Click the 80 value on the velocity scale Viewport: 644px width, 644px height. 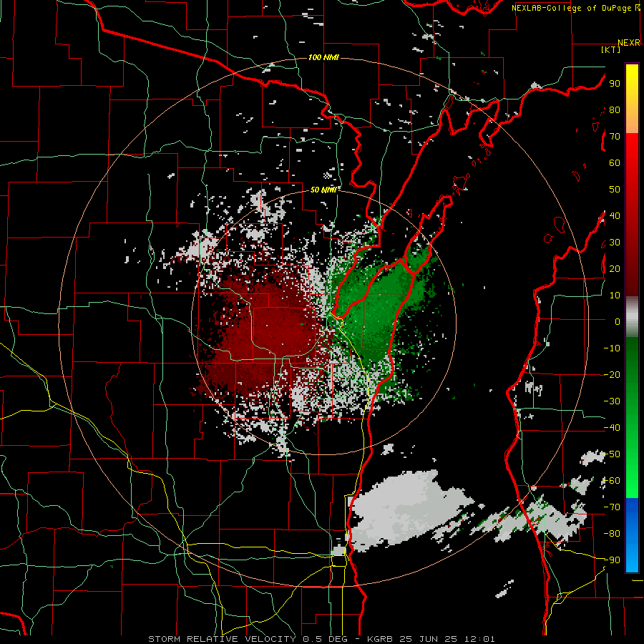click(615, 109)
